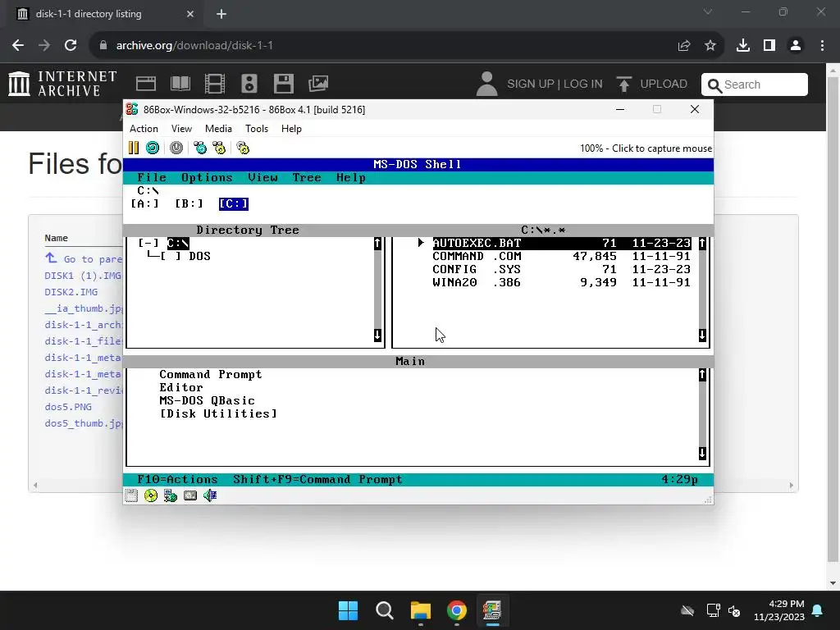Open the Internet Archive audio speaker icon
This screenshot has height=630, width=840.
point(249,84)
